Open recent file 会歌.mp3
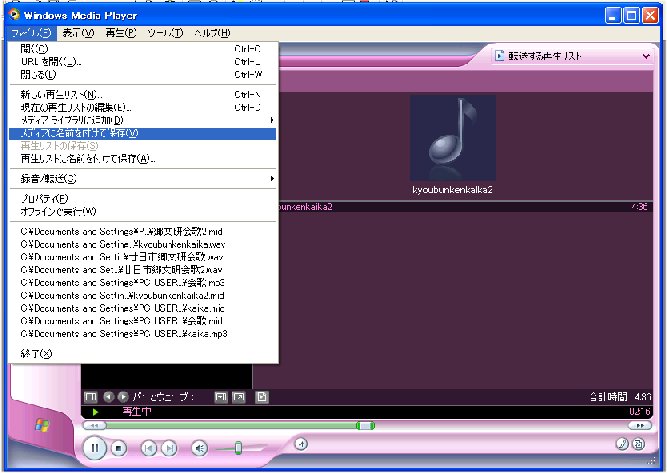 [x=143, y=283]
